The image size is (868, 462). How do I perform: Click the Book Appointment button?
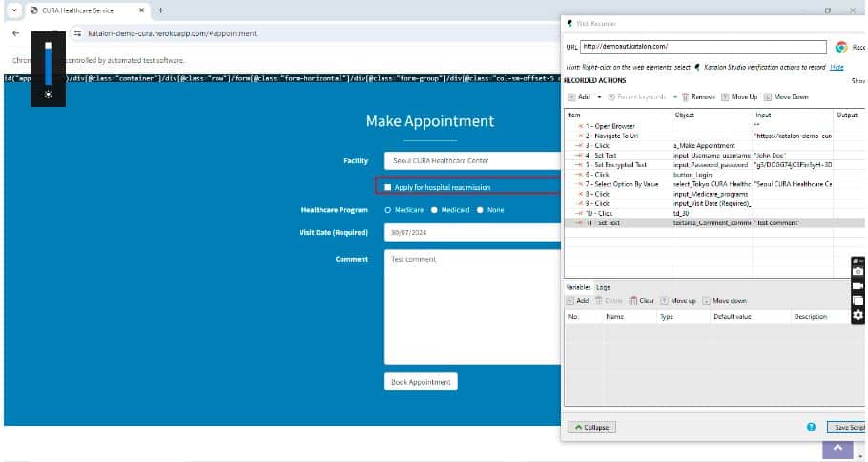coord(421,382)
